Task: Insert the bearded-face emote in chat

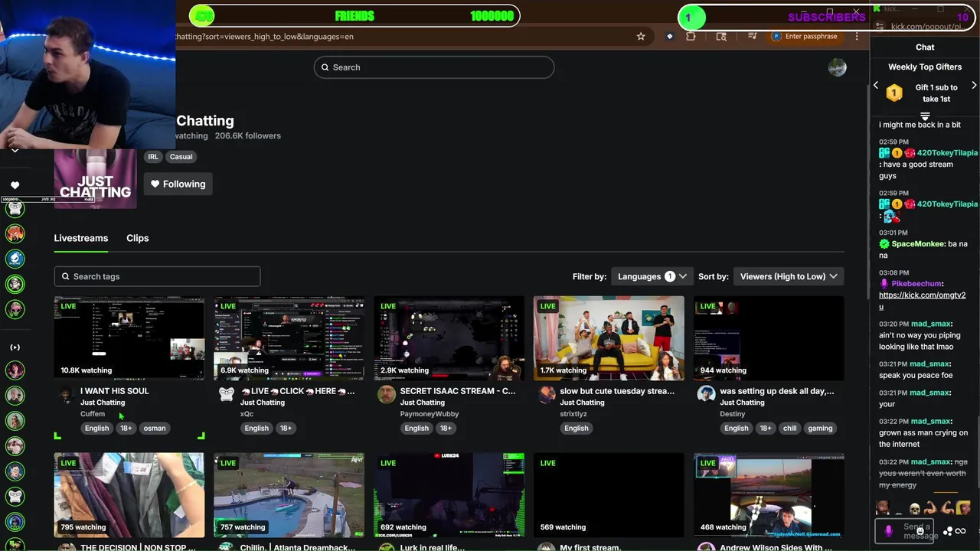Action: pos(884,508)
